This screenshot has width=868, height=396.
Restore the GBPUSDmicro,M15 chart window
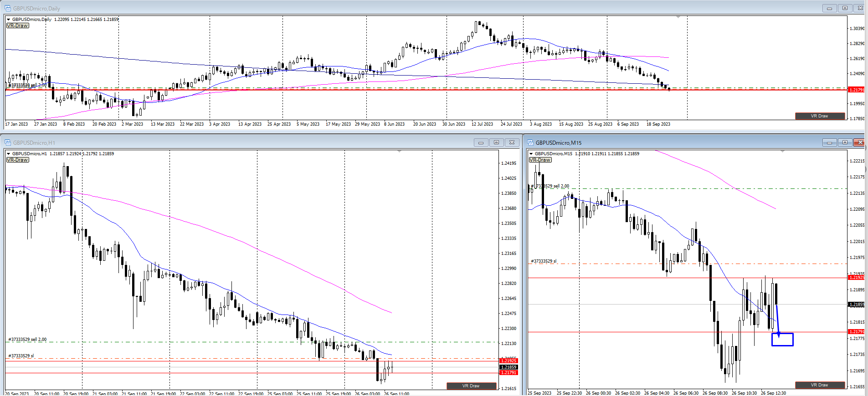click(x=845, y=142)
